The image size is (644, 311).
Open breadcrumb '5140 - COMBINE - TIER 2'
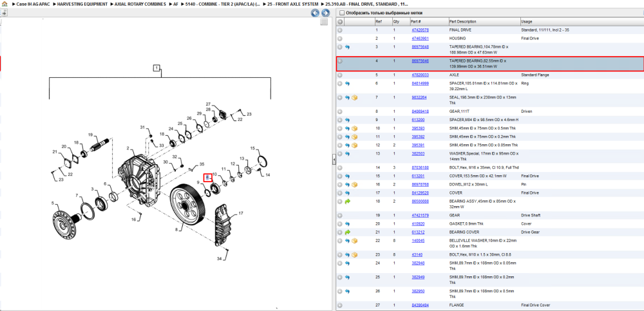point(223,4)
